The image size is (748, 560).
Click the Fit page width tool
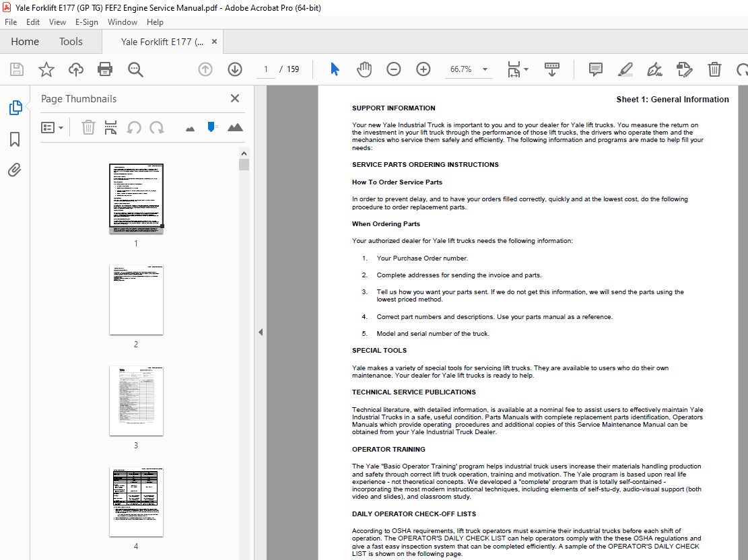coord(514,69)
